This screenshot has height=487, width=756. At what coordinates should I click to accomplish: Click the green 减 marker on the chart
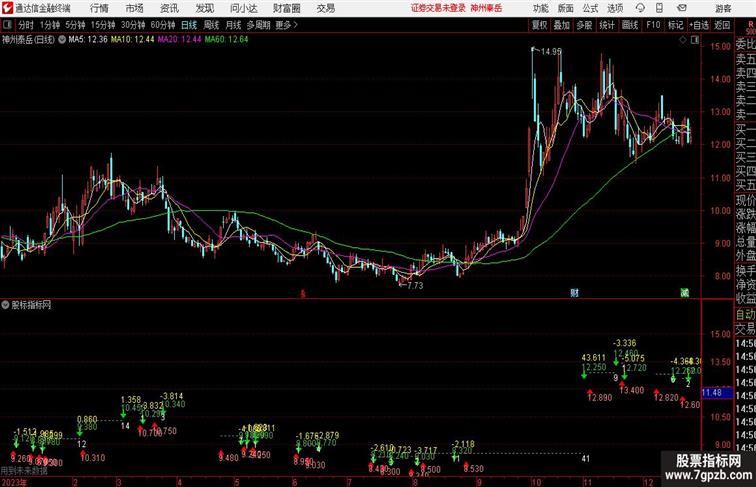[685, 293]
